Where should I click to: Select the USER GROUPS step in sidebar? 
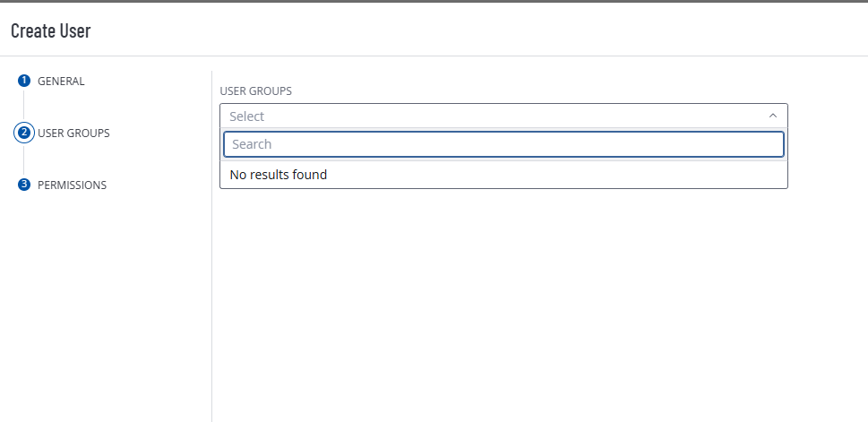click(73, 133)
